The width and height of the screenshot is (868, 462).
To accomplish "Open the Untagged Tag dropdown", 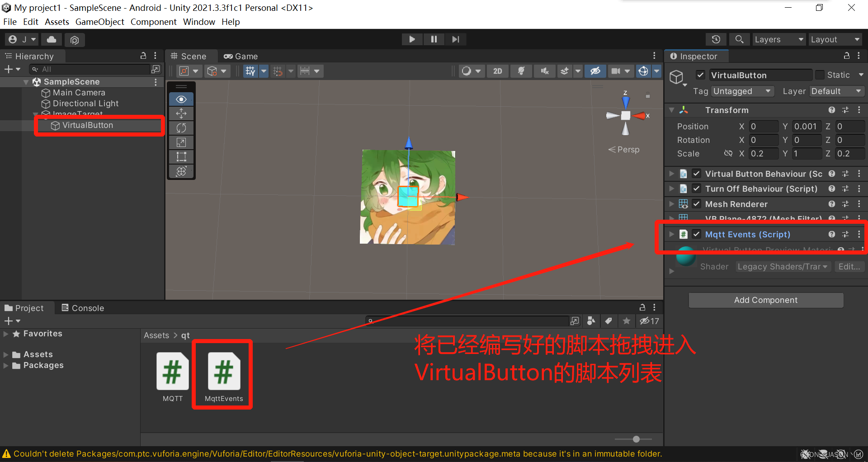I will tap(742, 91).
